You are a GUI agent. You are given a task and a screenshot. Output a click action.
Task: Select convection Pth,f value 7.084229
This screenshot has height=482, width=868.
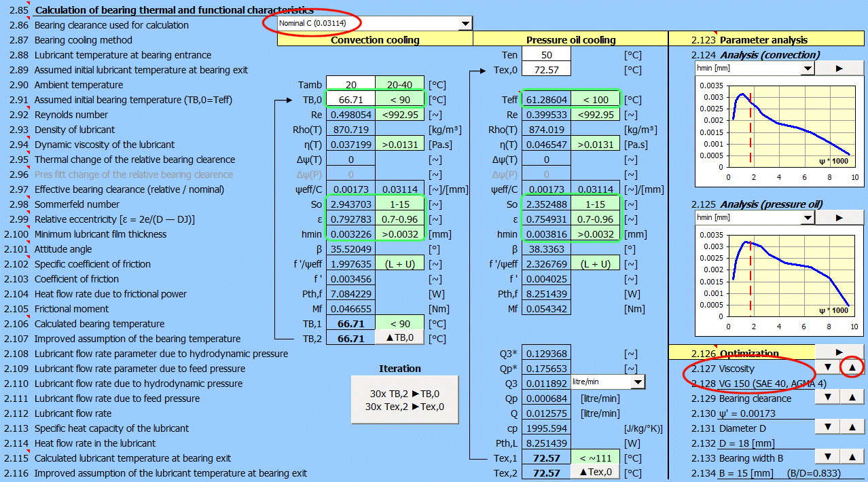[x=350, y=293]
